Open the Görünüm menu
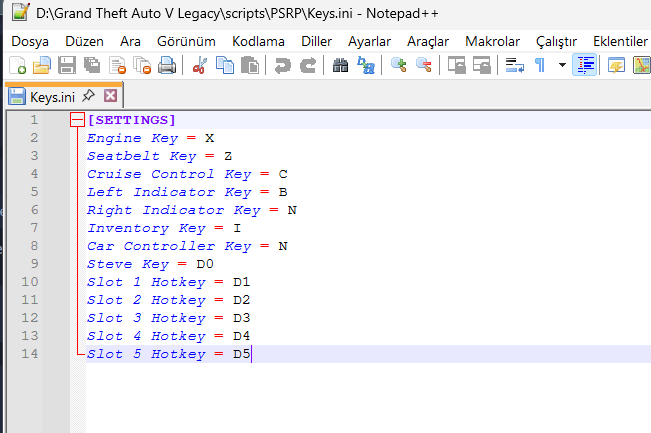The width and height of the screenshot is (651, 433). [186, 42]
